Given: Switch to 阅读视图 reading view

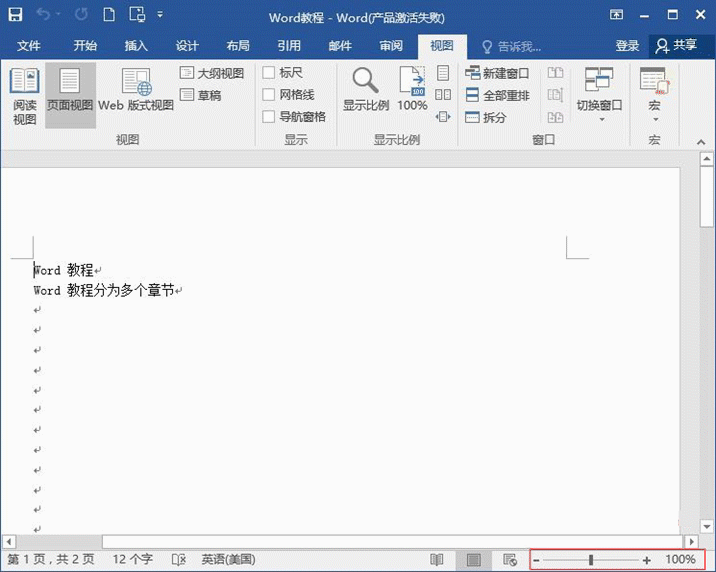Looking at the screenshot, I should click(x=24, y=96).
